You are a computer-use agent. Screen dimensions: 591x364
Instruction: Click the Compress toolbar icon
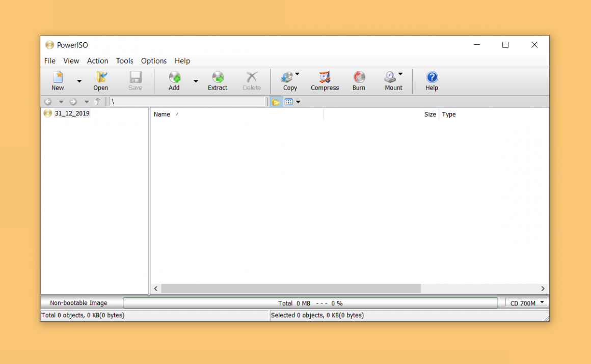[x=325, y=77]
